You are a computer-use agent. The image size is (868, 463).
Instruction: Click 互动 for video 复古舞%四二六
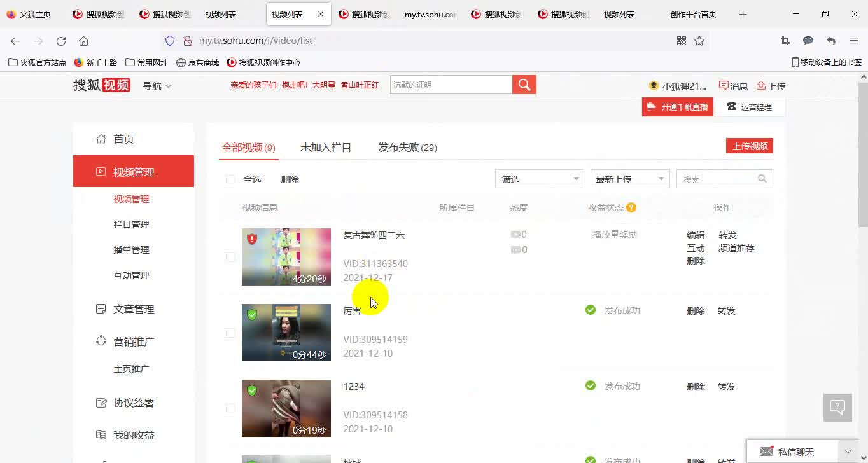[696, 248]
